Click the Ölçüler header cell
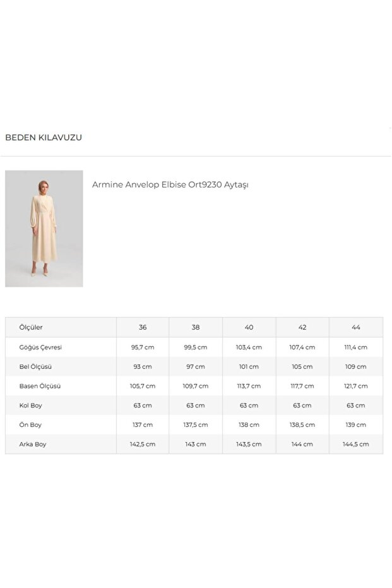The width and height of the screenshot is (392, 588). coord(32,327)
